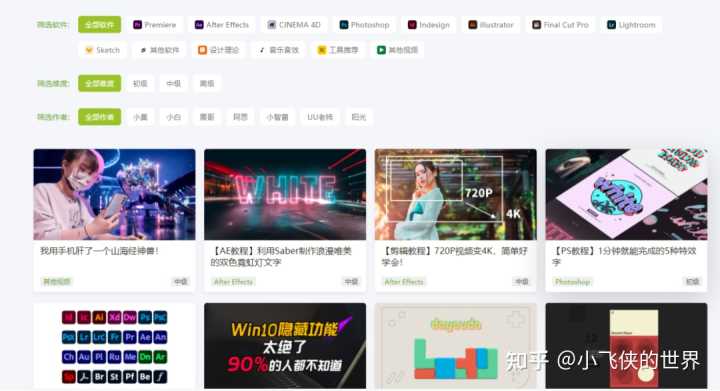
Task: Pick the Indesign filter chip
Action: tap(429, 25)
